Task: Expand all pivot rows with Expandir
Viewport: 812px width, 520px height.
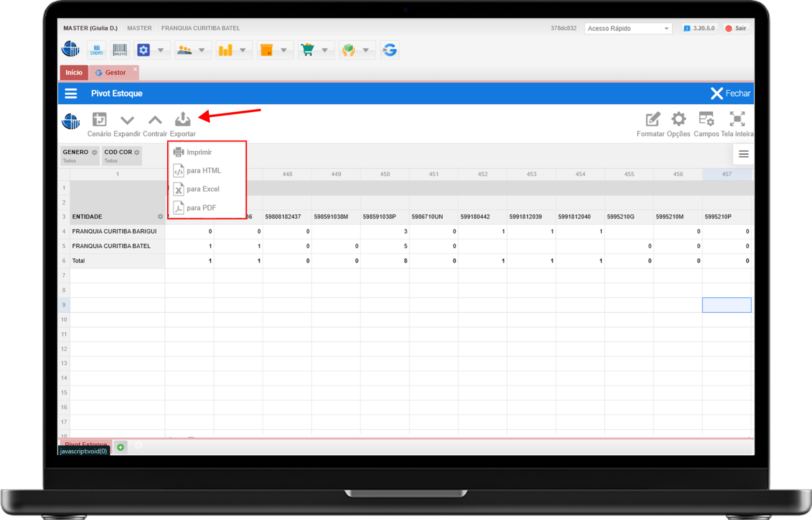Action: 127,120
